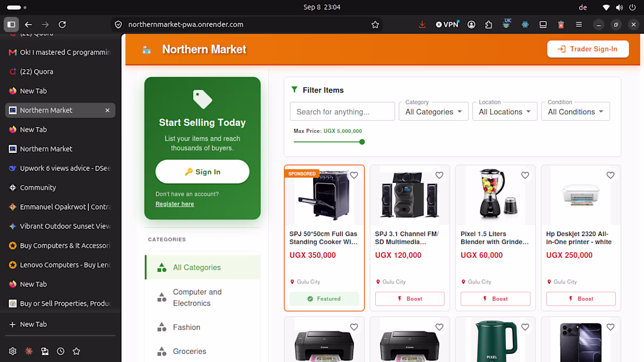Open the Pixel Blender product image

point(495,194)
